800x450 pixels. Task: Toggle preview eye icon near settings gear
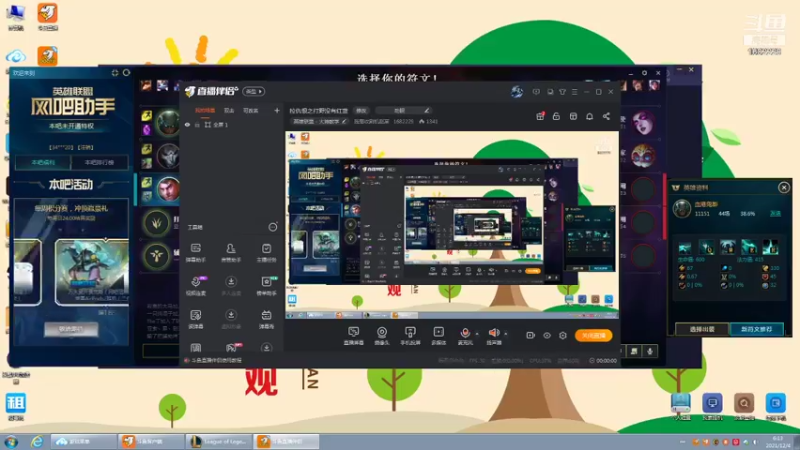point(547,335)
